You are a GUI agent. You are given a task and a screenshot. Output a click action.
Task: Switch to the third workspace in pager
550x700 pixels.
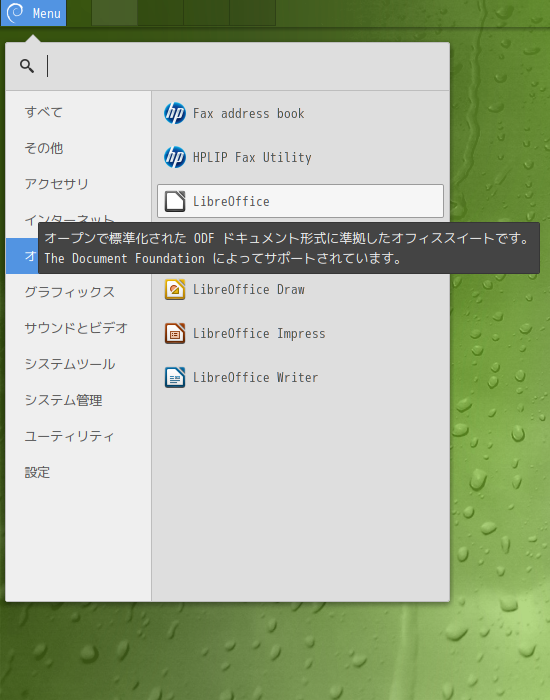pyautogui.click(x=206, y=12)
